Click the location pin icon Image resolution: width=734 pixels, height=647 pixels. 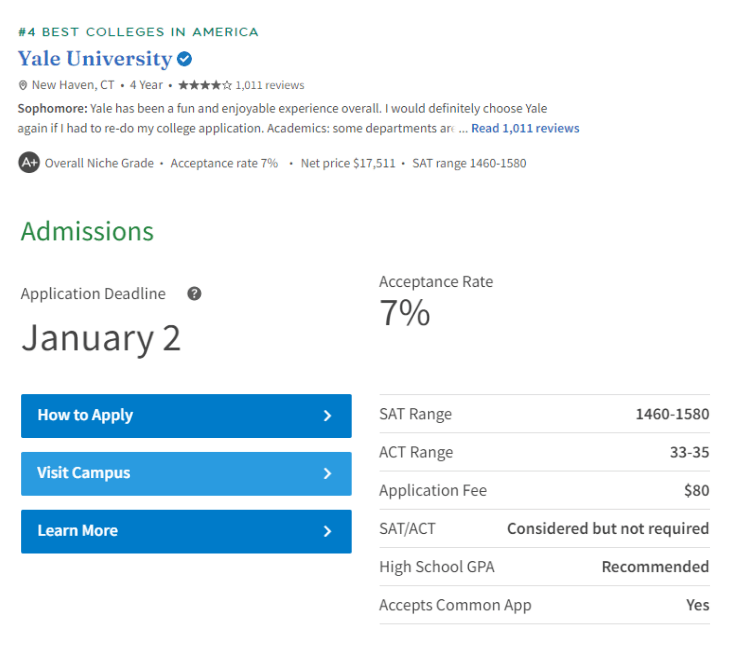pyautogui.click(x=22, y=85)
